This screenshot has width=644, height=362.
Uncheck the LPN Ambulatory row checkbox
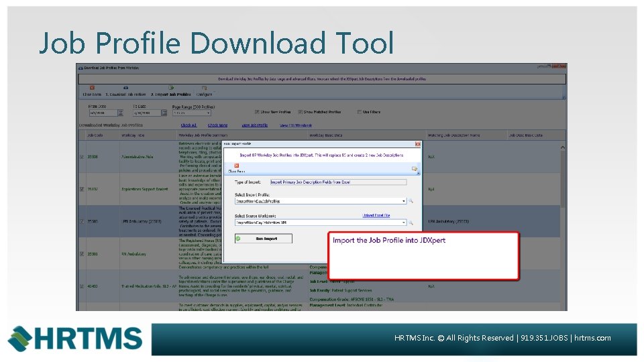[82, 222]
